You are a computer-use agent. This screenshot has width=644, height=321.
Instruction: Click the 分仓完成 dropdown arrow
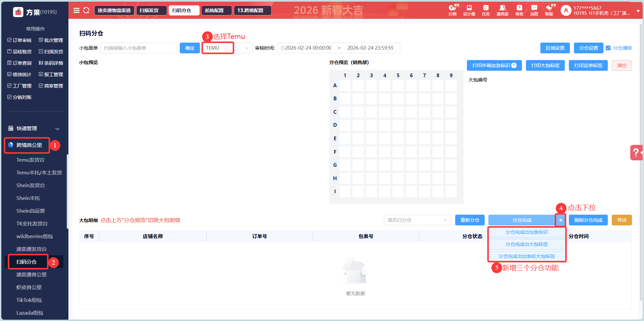click(560, 220)
